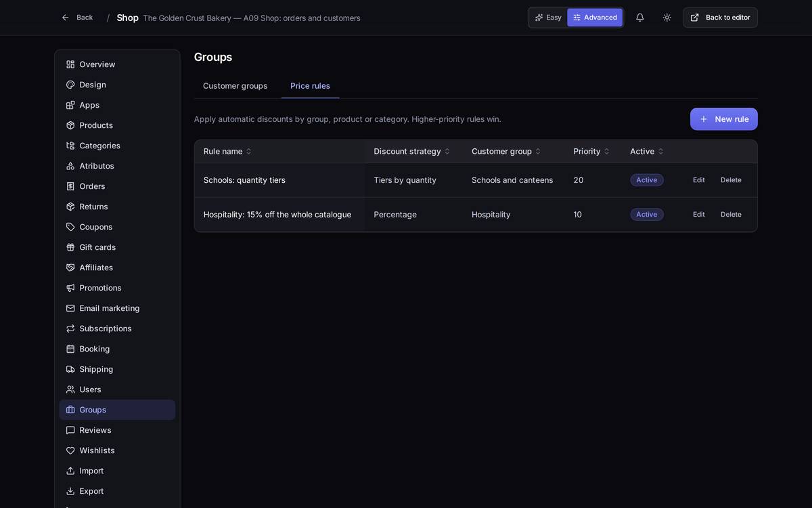Click the Booking calendar icon
Screen dimensions: 812x508
pyautogui.click(x=70, y=349)
